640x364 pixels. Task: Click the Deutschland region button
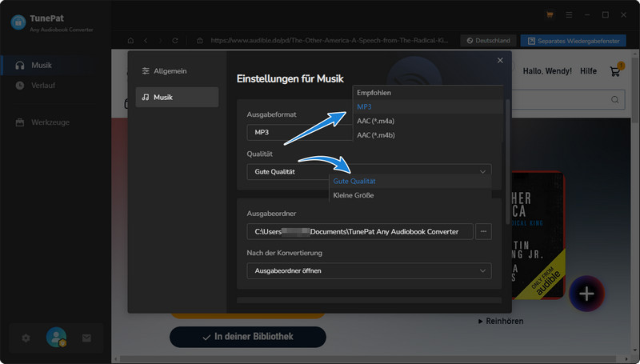(488, 40)
